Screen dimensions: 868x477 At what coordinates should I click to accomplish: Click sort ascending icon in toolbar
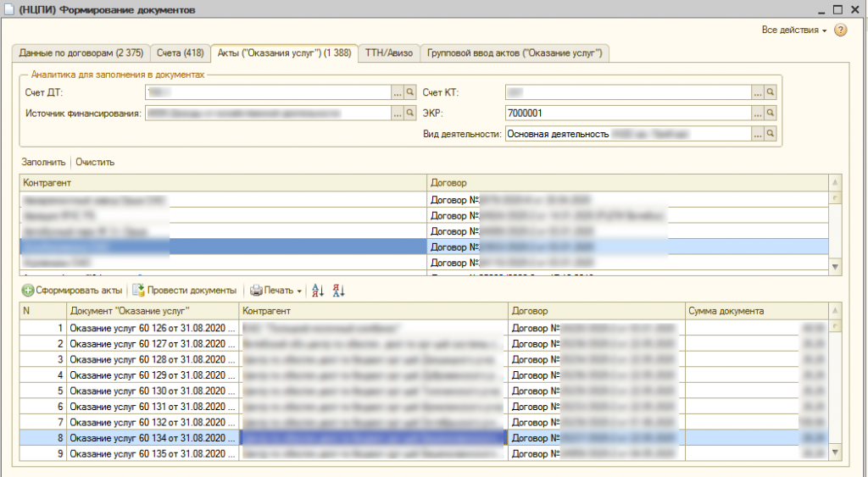319,291
